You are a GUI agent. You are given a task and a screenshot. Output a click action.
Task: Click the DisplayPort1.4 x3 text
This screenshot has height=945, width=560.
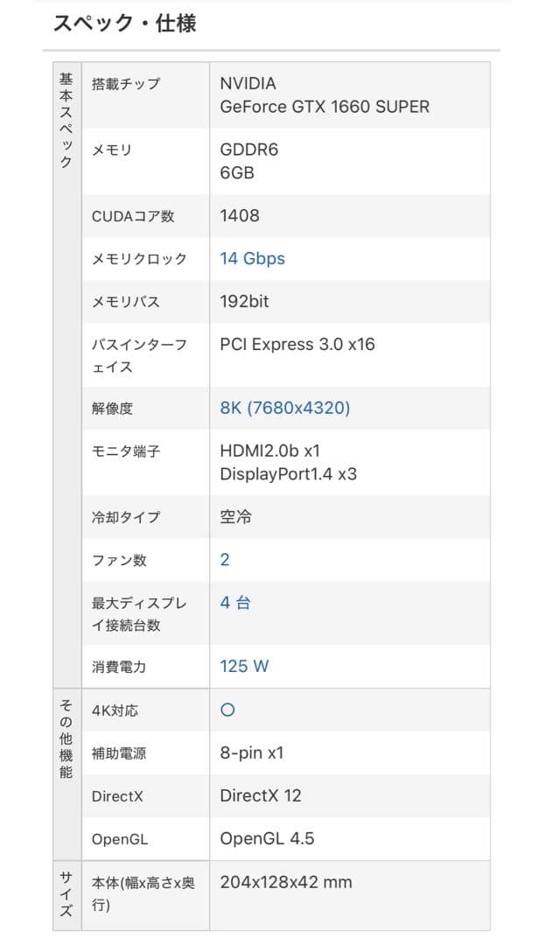tap(288, 474)
